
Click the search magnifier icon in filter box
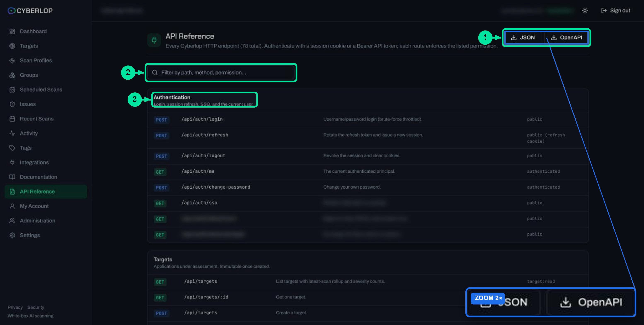(x=155, y=73)
